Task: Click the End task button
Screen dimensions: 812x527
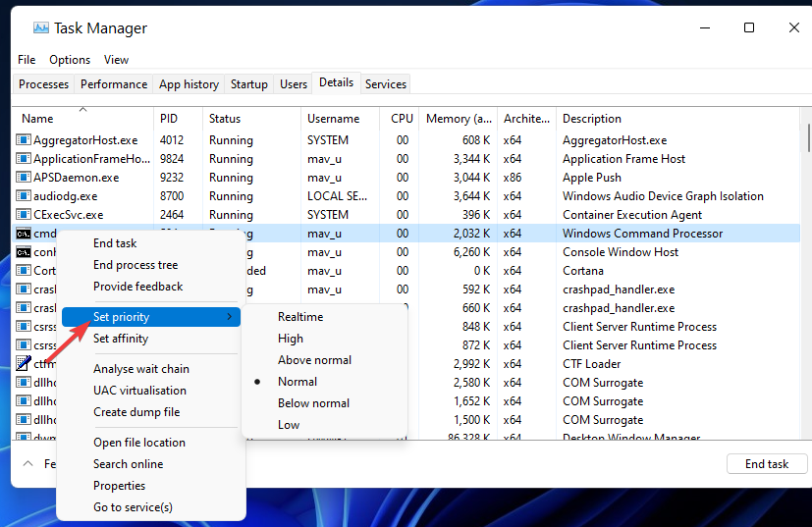Action: point(767,464)
